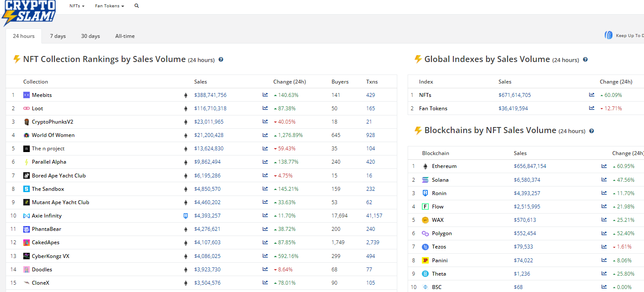Sort by the Sales column in Collection table
Viewport: 644px width, 292px height.
tap(201, 82)
